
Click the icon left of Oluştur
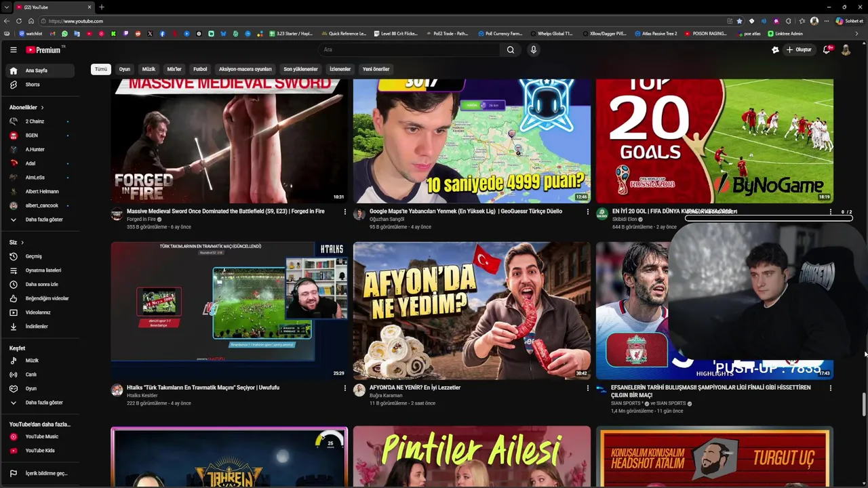pyautogui.click(x=775, y=49)
